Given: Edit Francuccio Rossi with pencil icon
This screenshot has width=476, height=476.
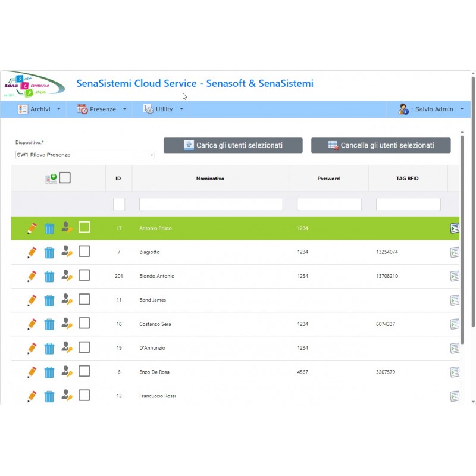Looking at the screenshot, I should [32, 396].
